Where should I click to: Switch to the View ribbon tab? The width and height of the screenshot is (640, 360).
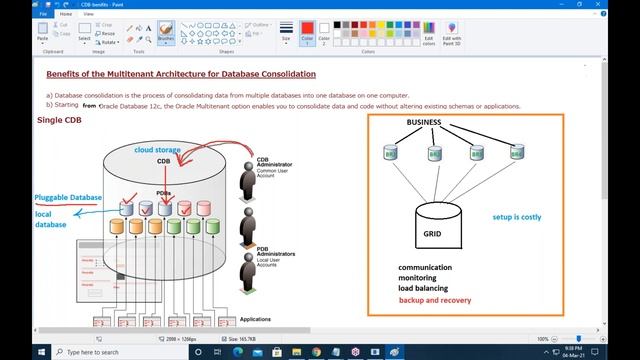[89, 14]
